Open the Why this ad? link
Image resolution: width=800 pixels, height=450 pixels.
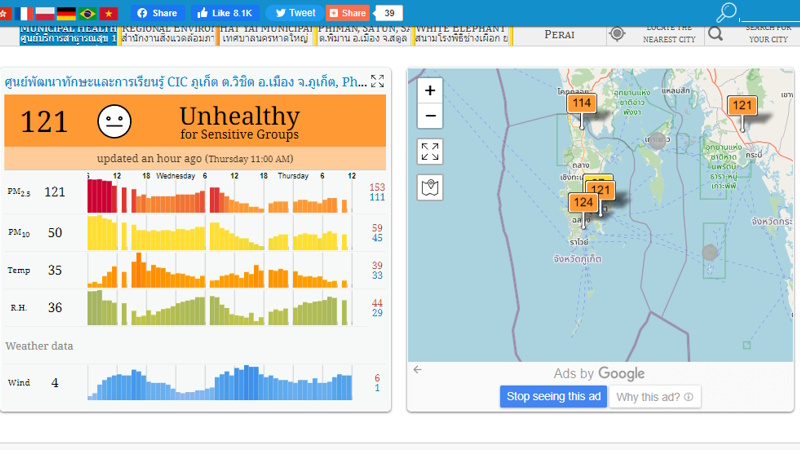654,397
